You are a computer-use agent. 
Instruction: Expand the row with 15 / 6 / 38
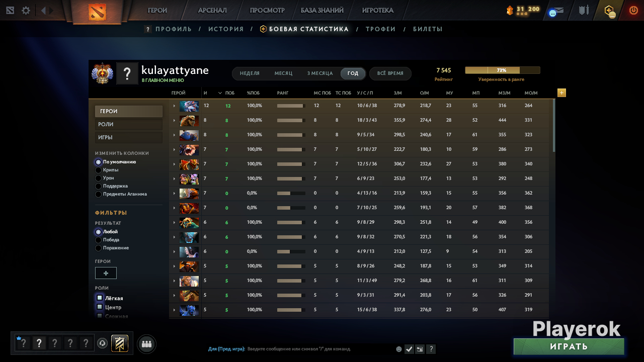[174, 310]
